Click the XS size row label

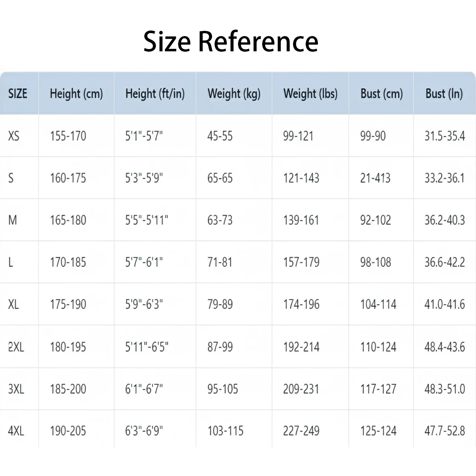click(x=14, y=136)
